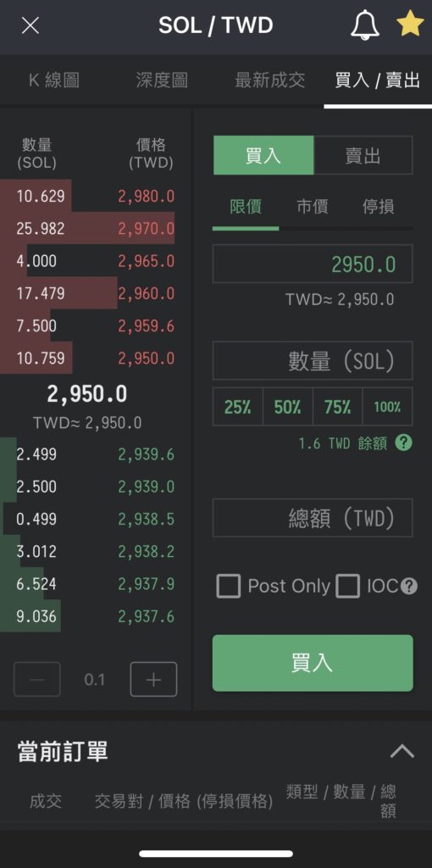Enable the IOC checkbox

tap(348, 587)
